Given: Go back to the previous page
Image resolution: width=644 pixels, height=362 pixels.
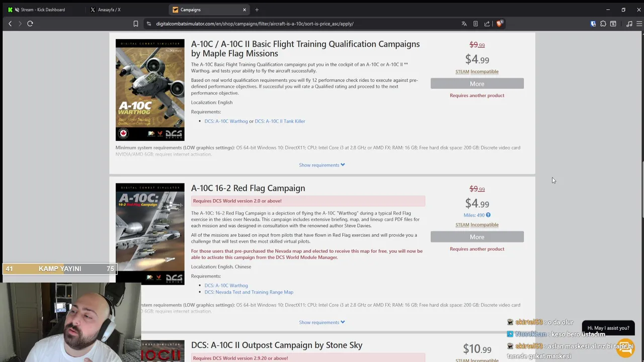Looking at the screenshot, I should pos(10,24).
